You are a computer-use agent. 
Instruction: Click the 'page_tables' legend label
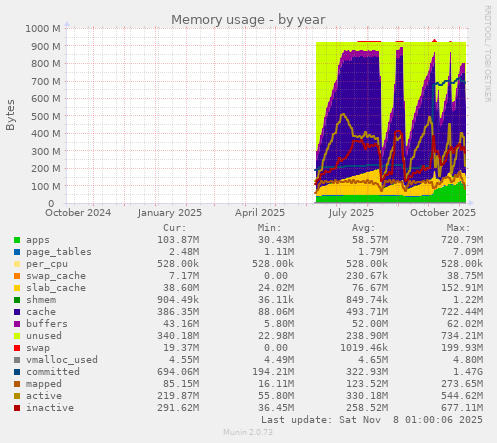point(59,252)
